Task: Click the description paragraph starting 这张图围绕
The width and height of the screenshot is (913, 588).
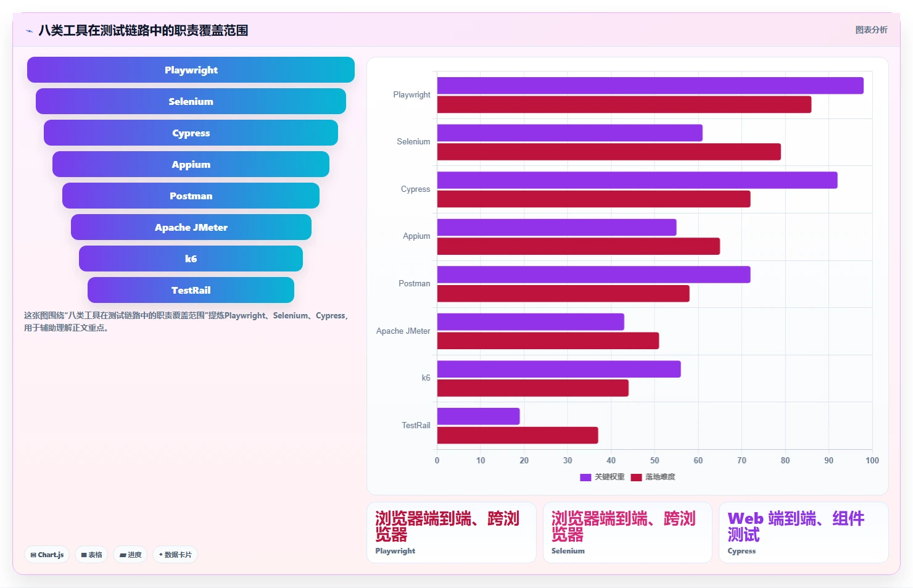Action: click(187, 321)
